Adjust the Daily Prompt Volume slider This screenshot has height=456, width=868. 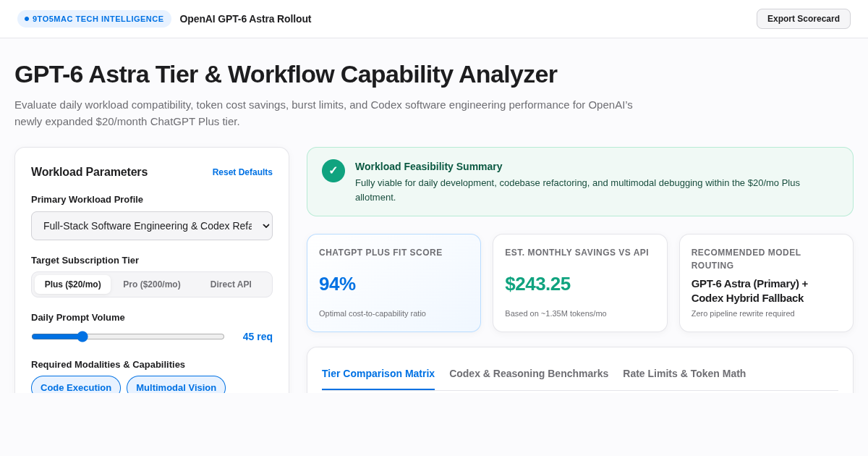click(128, 337)
